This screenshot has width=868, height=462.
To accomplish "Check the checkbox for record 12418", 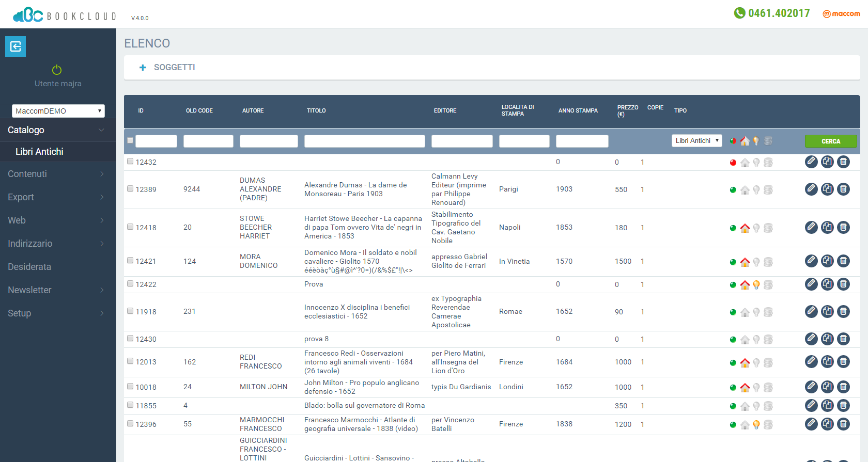I will pyautogui.click(x=130, y=227).
